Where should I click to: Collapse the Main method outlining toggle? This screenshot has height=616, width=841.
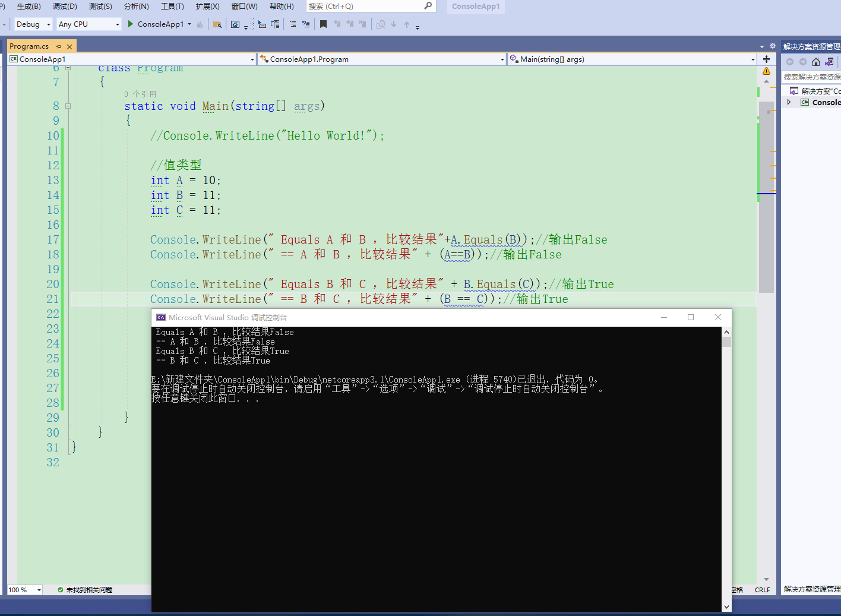click(x=68, y=106)
